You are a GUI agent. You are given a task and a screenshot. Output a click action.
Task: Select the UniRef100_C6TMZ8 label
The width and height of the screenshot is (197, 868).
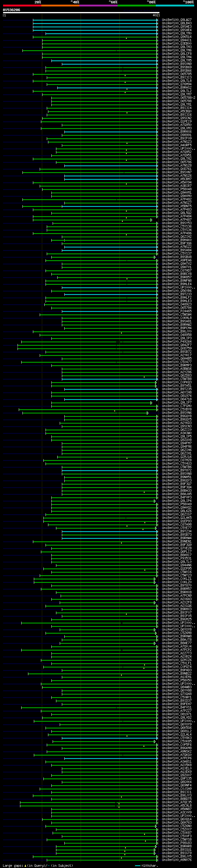point(176,460)
